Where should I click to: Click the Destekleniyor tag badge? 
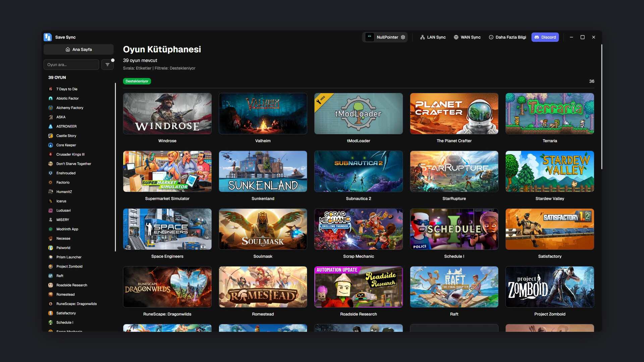point(137,81)
